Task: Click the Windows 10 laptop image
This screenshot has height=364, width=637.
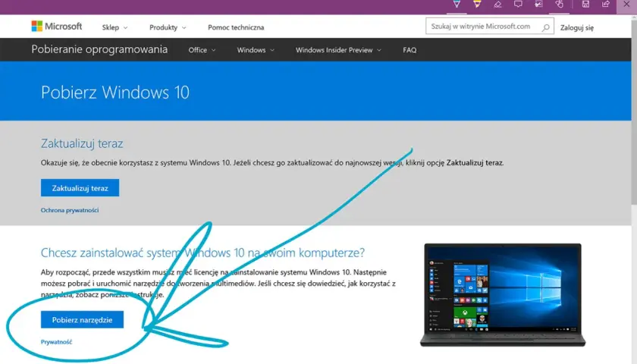Action: point(503,295)
